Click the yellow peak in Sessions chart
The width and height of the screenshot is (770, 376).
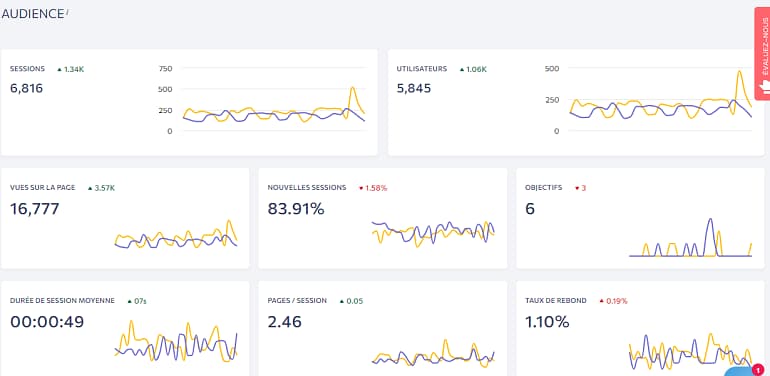(352, 89)
